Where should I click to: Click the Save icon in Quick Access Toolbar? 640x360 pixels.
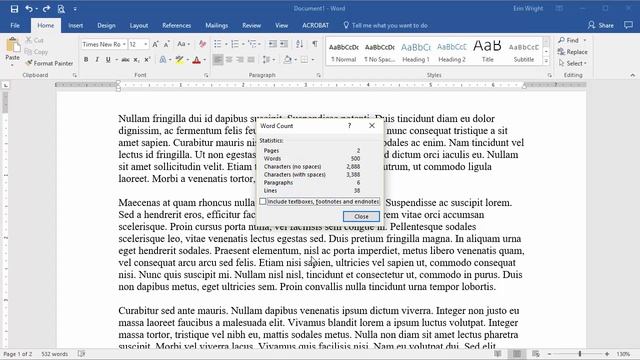(x=14, y=9)
